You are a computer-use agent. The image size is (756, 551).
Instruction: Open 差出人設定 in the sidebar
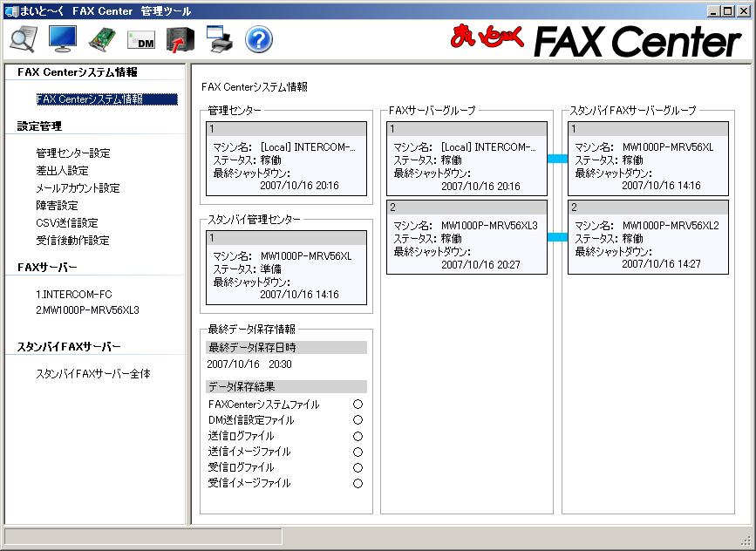[62, 171]
